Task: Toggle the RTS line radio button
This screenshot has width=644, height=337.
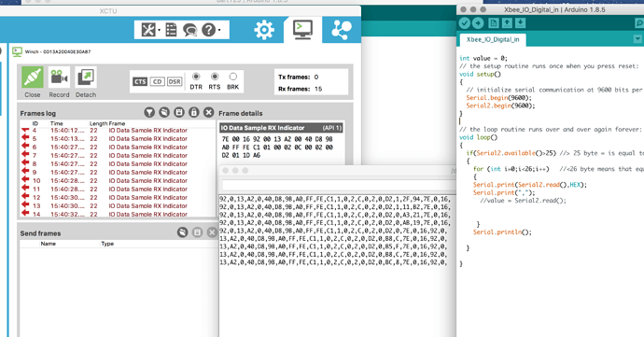Action: point(215,77)
